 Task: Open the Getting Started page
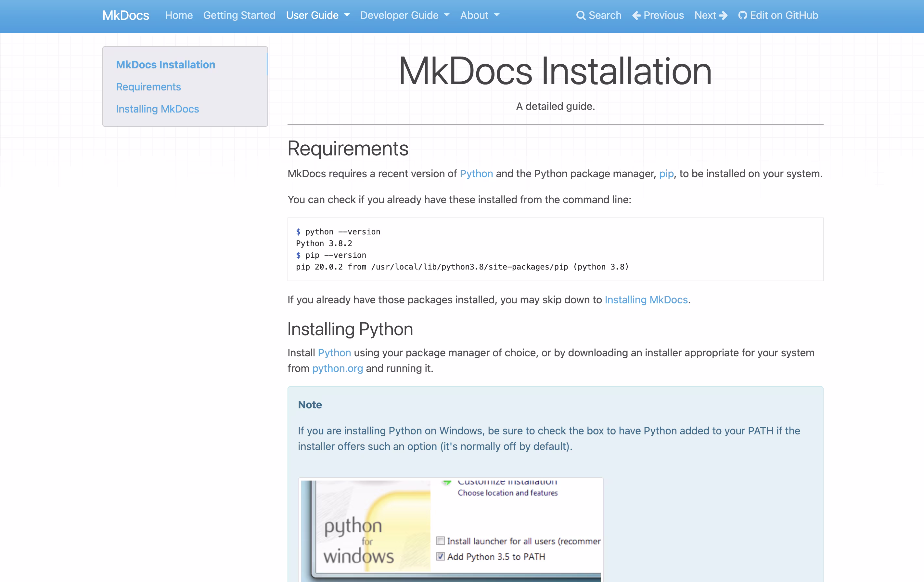pos(239,15)
